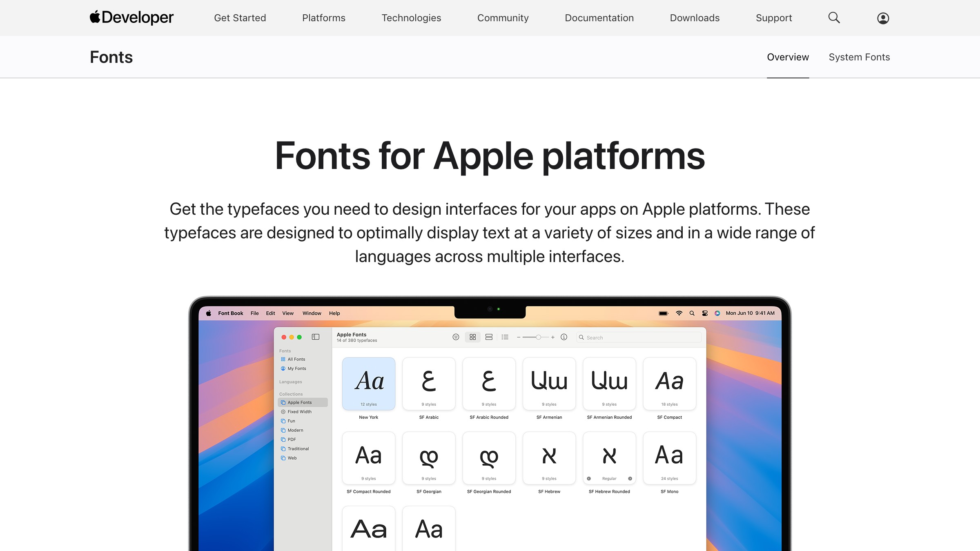The height and width of the screenshot is (551, 980).
Task: Open Downloads navigation item
Action: (695, 18)
